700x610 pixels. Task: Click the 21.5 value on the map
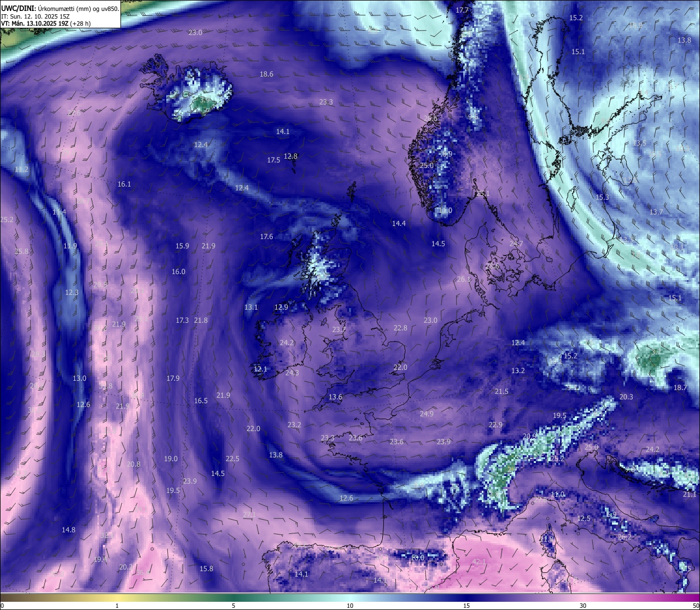coord(501,392)
